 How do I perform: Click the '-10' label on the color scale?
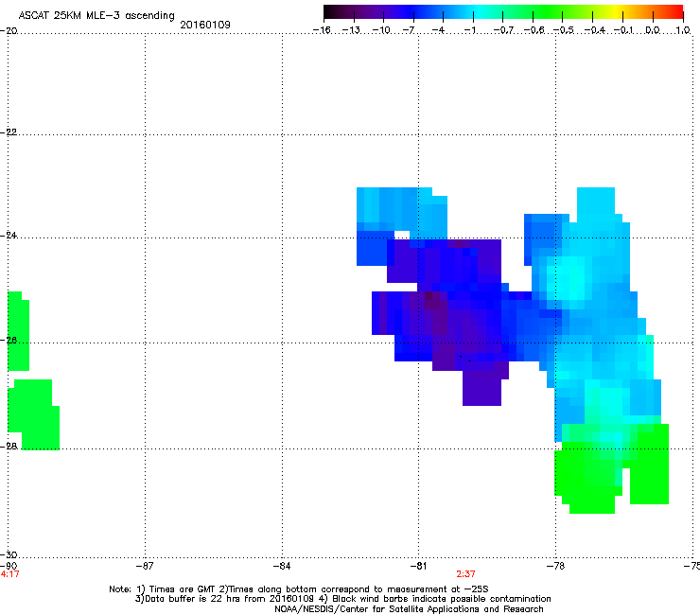(x=381, y=30)
